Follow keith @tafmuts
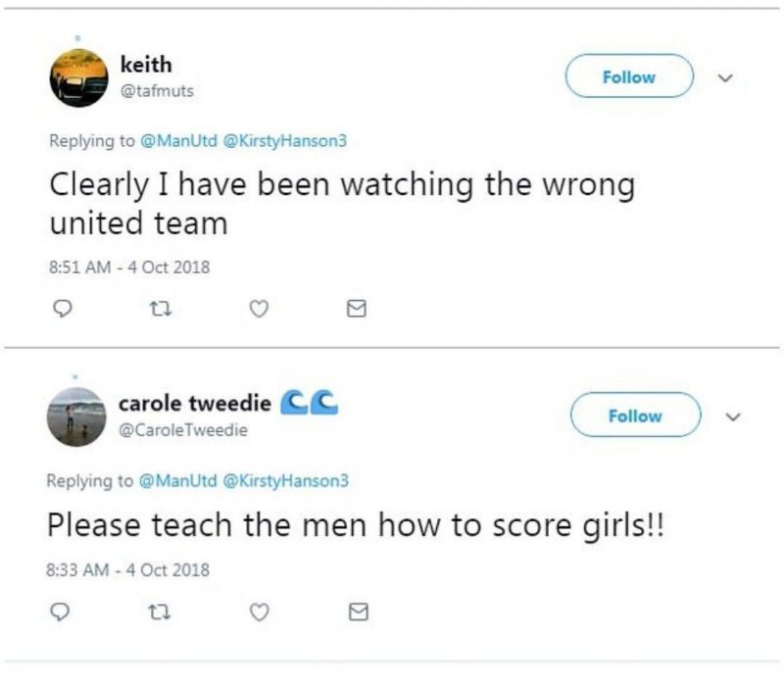This screenshot has width=784, height=680. click(629, 77)
